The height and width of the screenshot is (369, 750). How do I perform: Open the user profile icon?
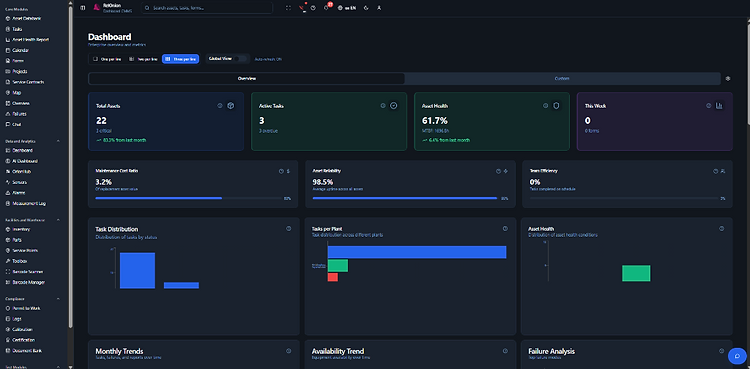379,8
